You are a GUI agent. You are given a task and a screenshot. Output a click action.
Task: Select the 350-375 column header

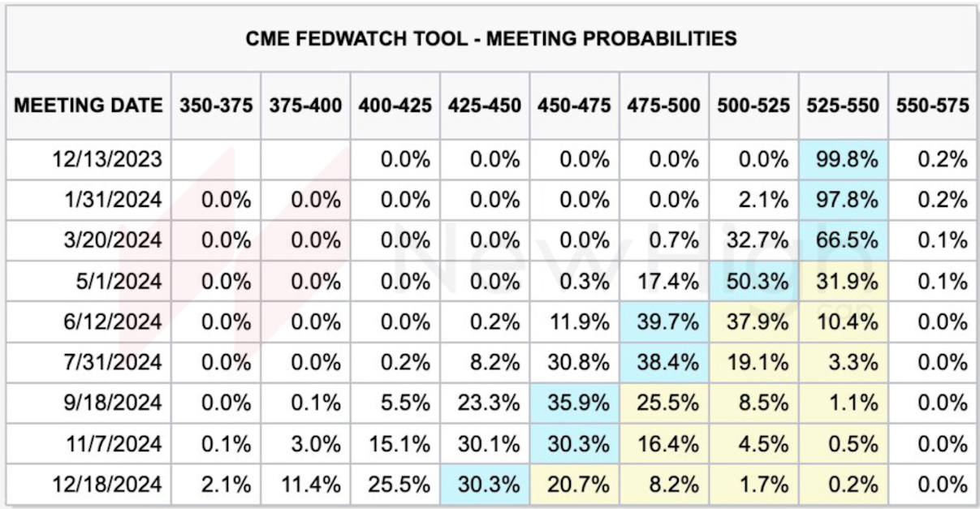(216, 106)
